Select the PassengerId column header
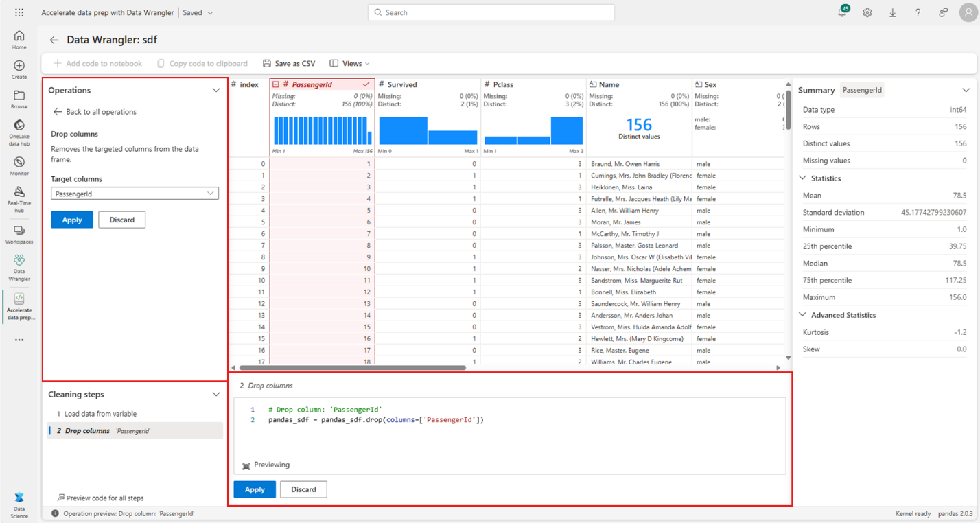980x523 pixels. point(322,84)
